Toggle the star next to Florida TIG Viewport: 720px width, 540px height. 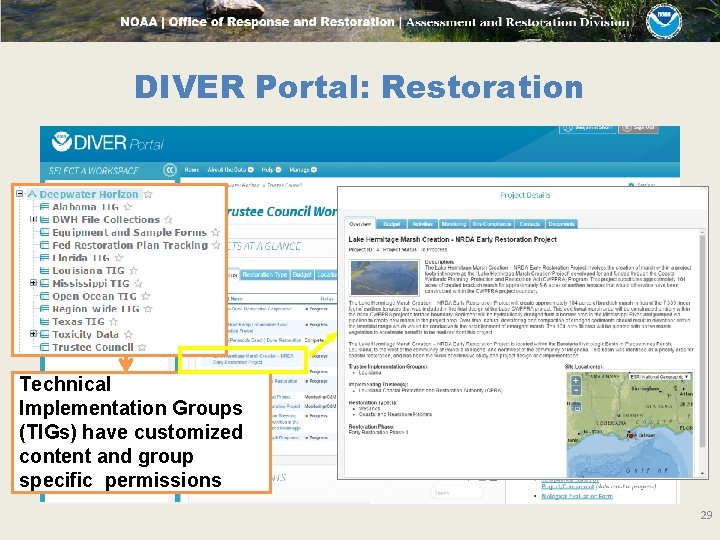[119, 258]
